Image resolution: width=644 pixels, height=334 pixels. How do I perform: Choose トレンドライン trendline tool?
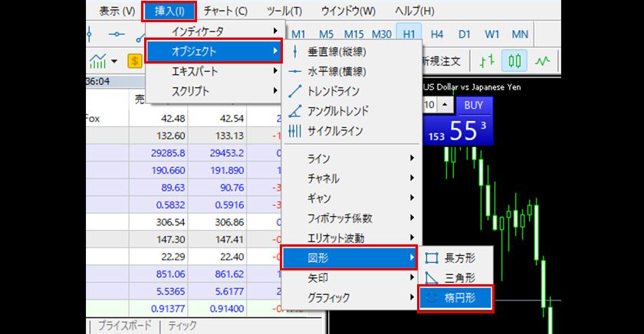click(333, 91)
